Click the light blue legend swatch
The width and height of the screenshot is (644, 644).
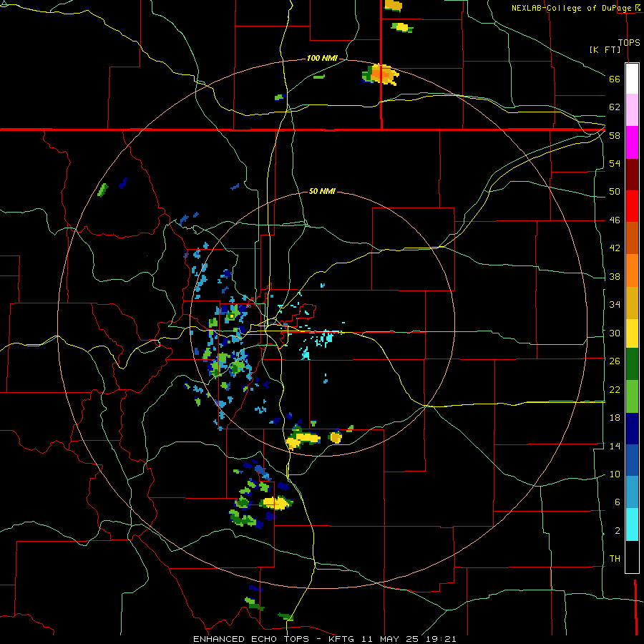(x=632, y=492)
